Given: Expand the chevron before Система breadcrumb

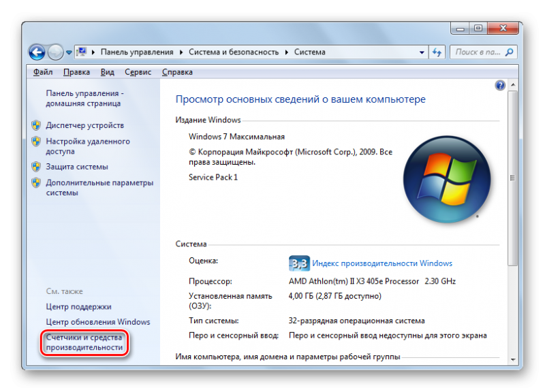Looking at the screenshot, I should (287, 52).
